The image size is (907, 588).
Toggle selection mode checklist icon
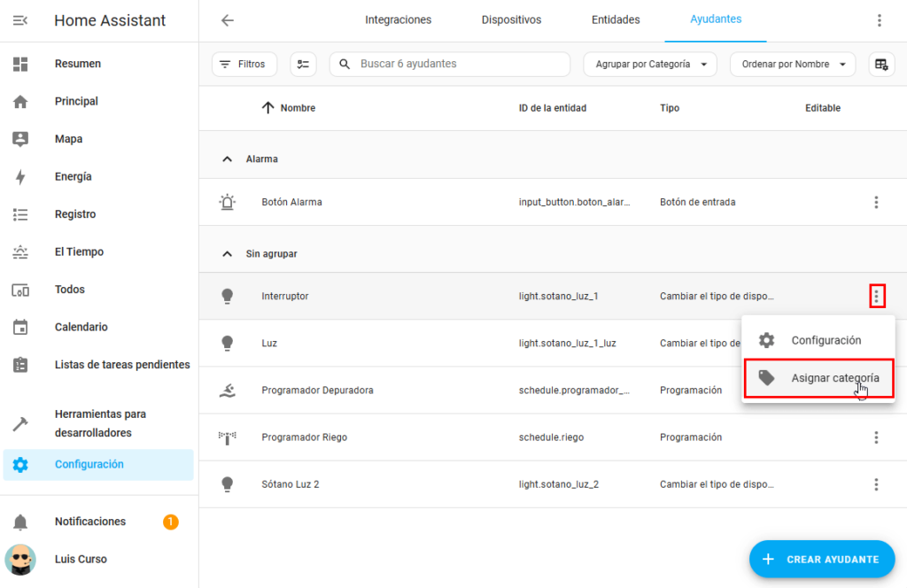[x=304, y=64]
